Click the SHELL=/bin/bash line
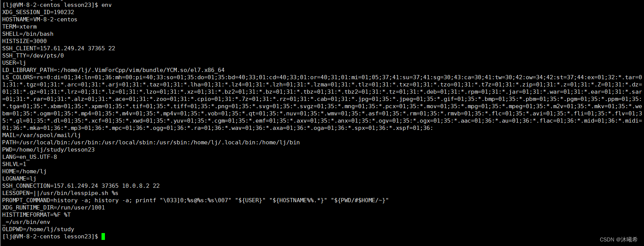 [28, 34]
